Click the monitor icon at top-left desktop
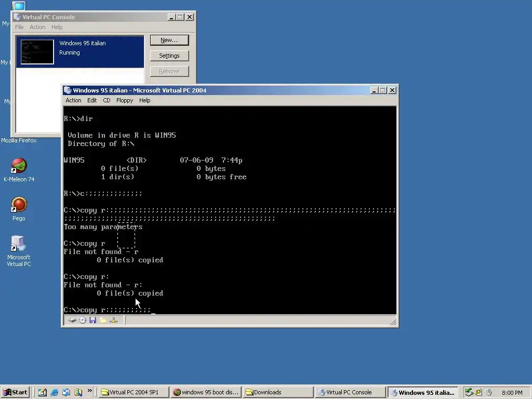Viewport: 532px width, 399px height. click(x=19, y=5)
